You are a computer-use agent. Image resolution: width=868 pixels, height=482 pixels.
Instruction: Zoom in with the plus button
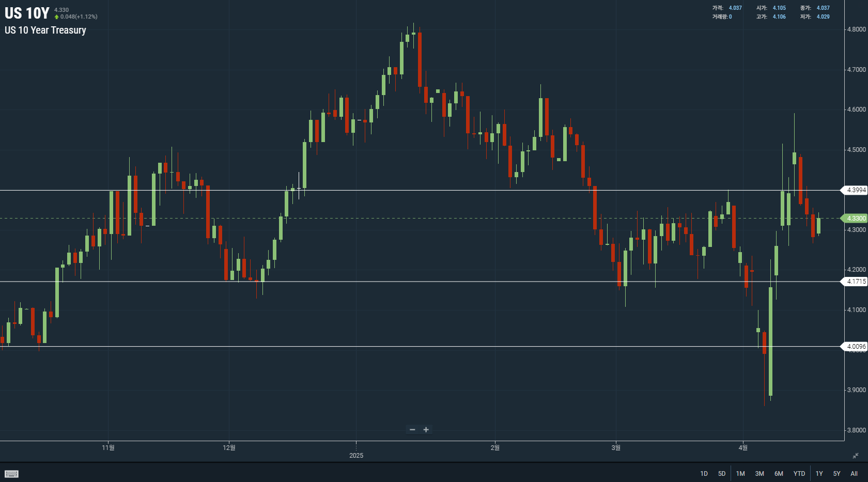pyautogui.click(x=426, y=430)
